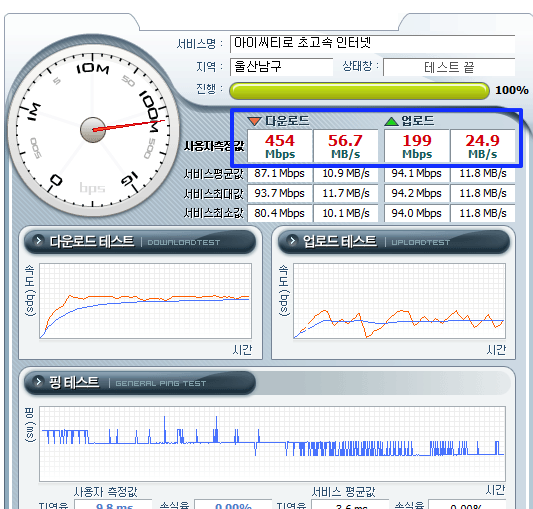This screenshot has width=533, height=509.
Task: Click the 94.2 Mbps maximum upload cell
Action: coord(417,193)
